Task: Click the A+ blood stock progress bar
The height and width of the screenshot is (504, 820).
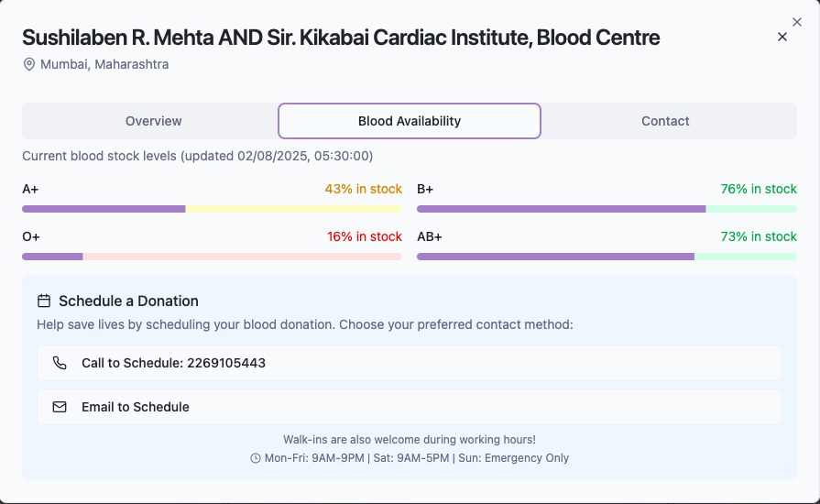Action: pyautogui.click(x=212, y=209)
